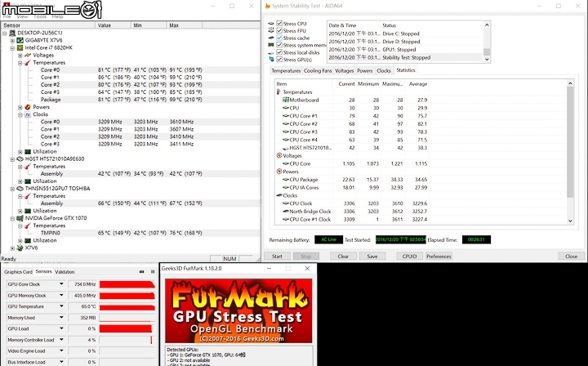Viewport: 588px width, 366px height.
Task: Click the Temperatures thermometer icon in AIDA64 statistics
Action: [x=278, y=91]
